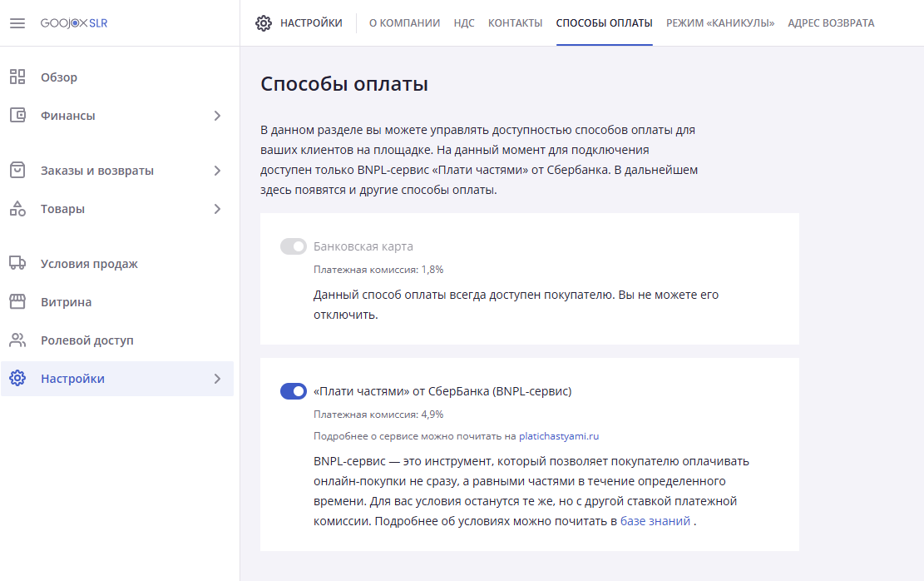Select Финансы in the sidebar
924x581 pixels.
[x=67, y=116]
